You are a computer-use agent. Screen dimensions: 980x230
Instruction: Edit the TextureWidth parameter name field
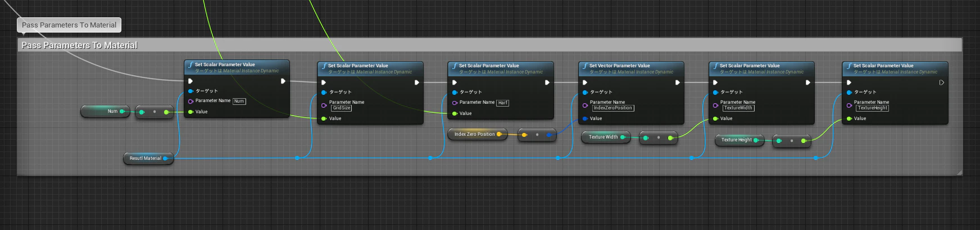click(x=738, y=108)
